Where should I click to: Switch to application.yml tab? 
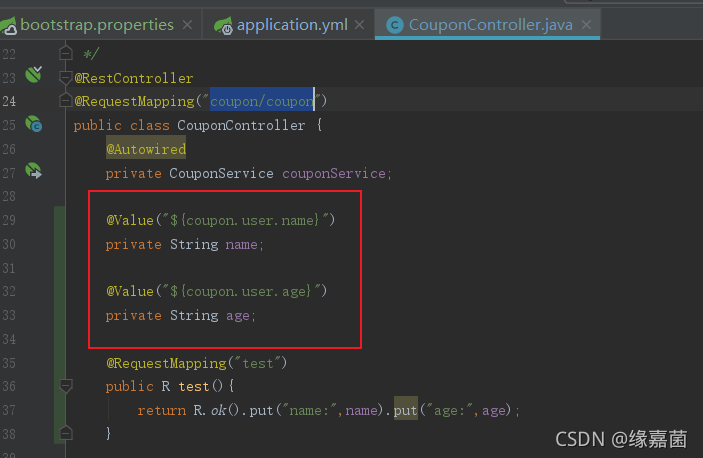pyautogui.click(x=292, y=25)
